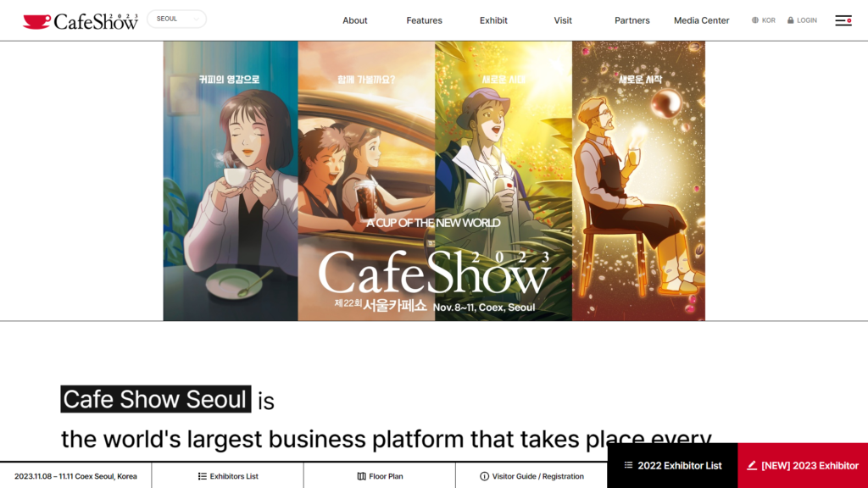The width and height of the screenshot is (868, 488).
Task: Open the 2022 Exhibitor List button
Action: (x=672, y=465)
